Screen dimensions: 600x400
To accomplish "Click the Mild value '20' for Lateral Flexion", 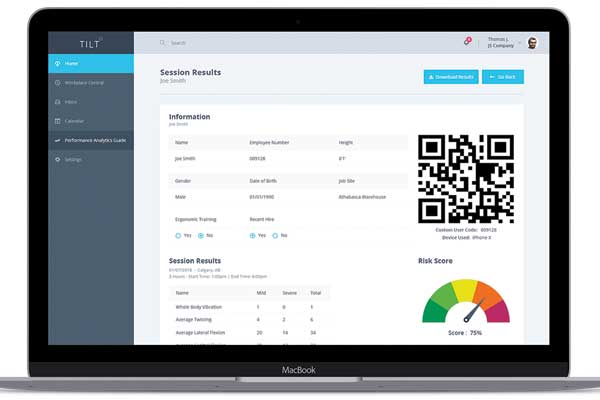I will click(x=259, y=333).
